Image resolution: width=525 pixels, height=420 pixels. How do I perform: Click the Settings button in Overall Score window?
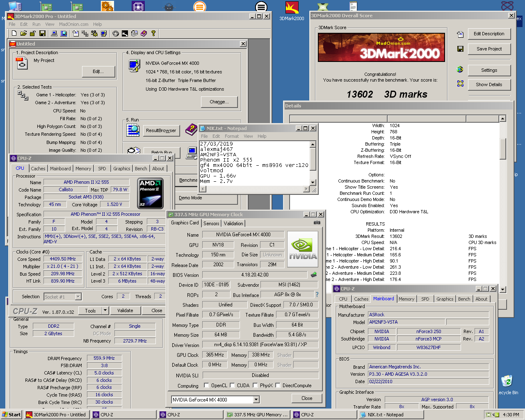pyautogui.click(x=489, y=70)
